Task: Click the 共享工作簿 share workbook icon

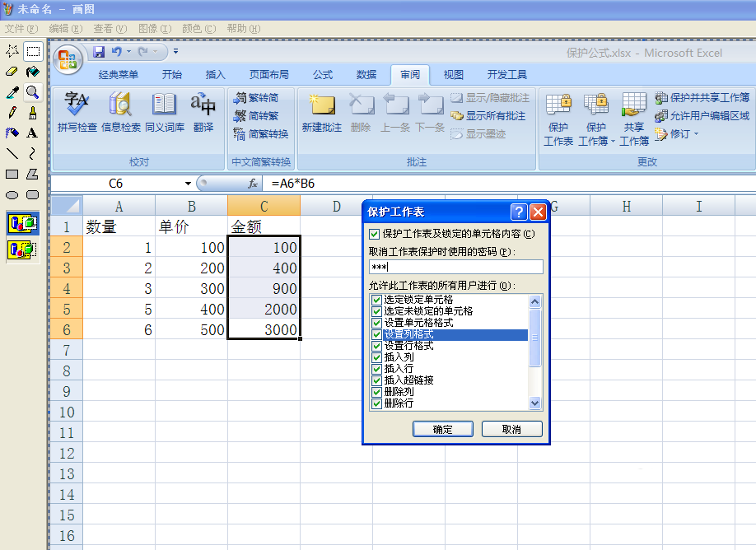Action: point(633,119)
